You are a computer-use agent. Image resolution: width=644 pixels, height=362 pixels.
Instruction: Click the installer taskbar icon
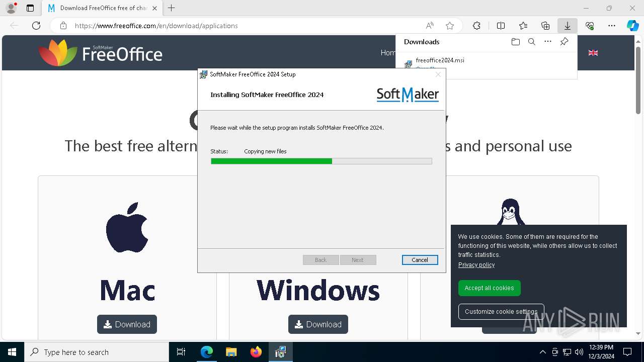pos(280,352)
